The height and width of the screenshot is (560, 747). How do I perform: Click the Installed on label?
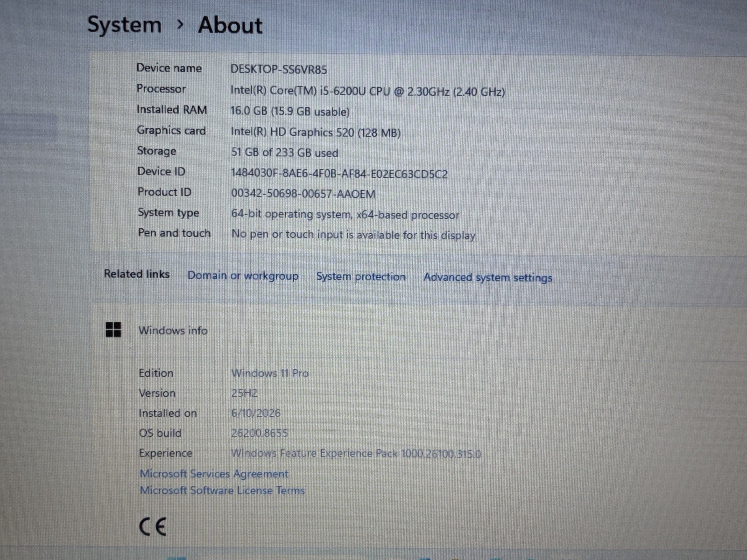[x=168, y=413]
